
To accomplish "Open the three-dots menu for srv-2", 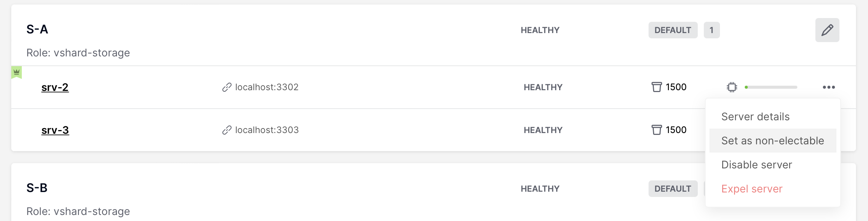I will [829, 87].
